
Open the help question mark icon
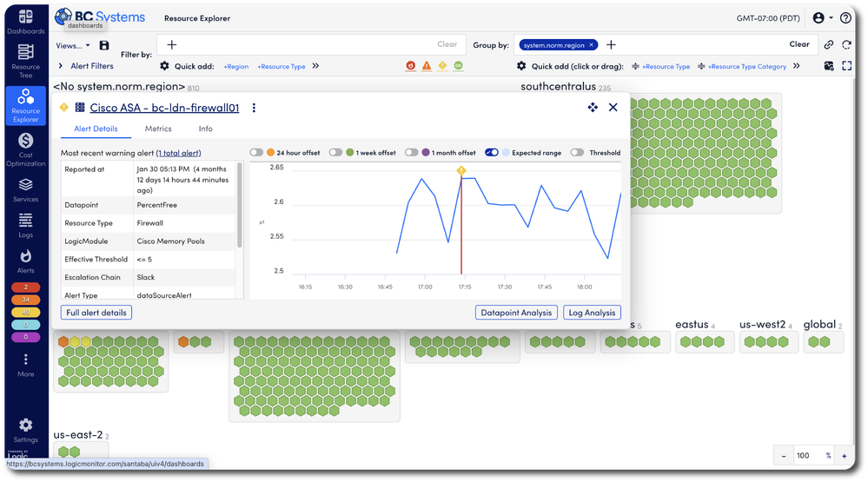(x=845, y=17)
